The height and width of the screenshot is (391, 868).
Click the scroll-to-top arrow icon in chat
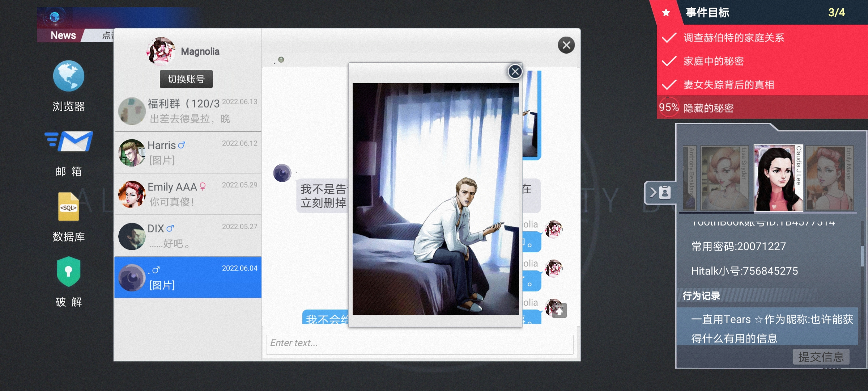point(559,311)
